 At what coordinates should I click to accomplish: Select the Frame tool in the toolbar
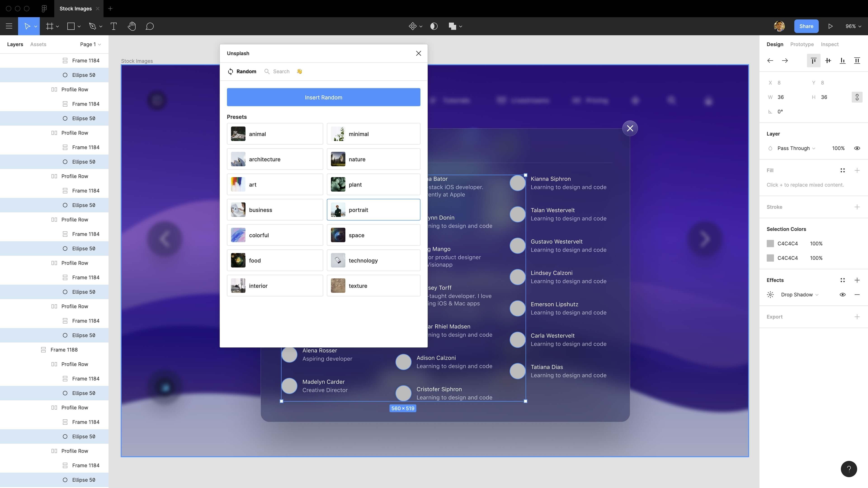(50, 26)
